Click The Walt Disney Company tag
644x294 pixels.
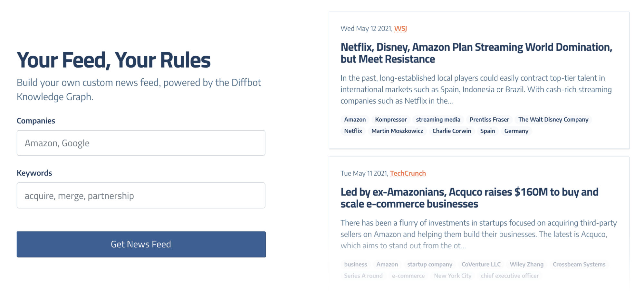tap(553, 120)
